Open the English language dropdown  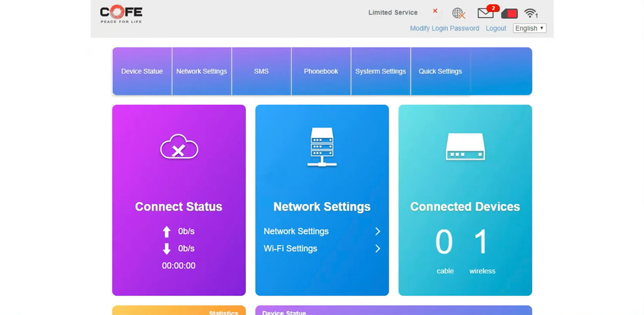coord(529,28)
